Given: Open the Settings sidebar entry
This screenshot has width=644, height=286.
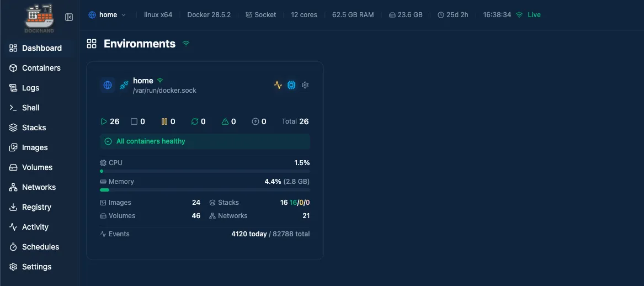Looking at the screenshot, I should 36,267.
